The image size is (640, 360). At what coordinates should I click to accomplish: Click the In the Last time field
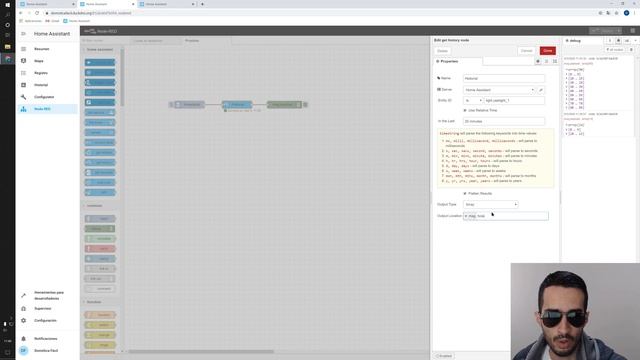tap(504, 121)
